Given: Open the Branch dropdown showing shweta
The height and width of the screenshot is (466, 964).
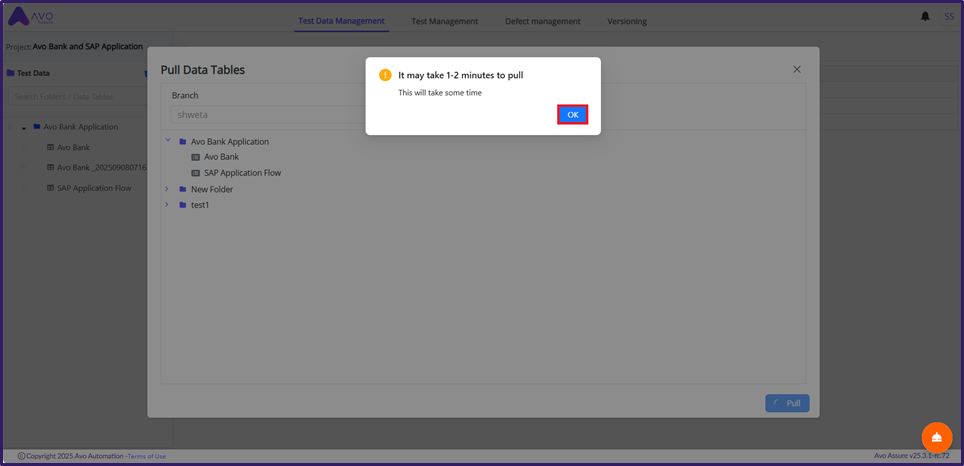Looking at the screenshot, I should click(265, 115).
